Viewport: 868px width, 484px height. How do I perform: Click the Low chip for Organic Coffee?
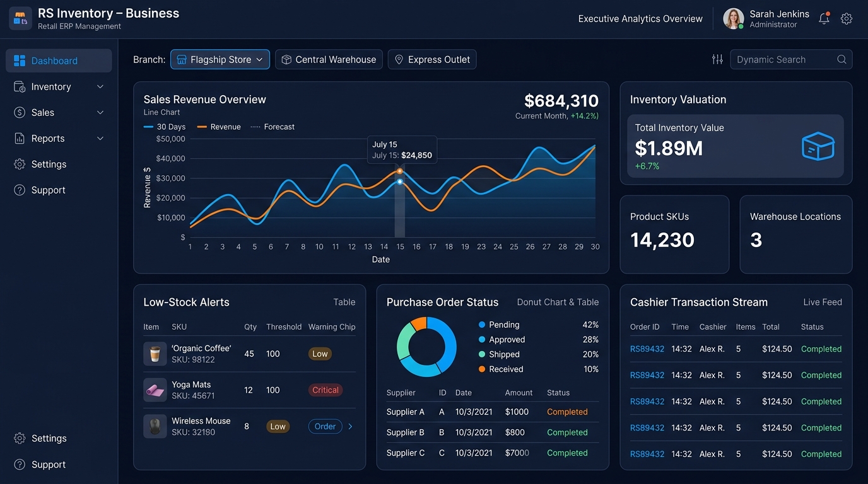(x=320, y=354)
